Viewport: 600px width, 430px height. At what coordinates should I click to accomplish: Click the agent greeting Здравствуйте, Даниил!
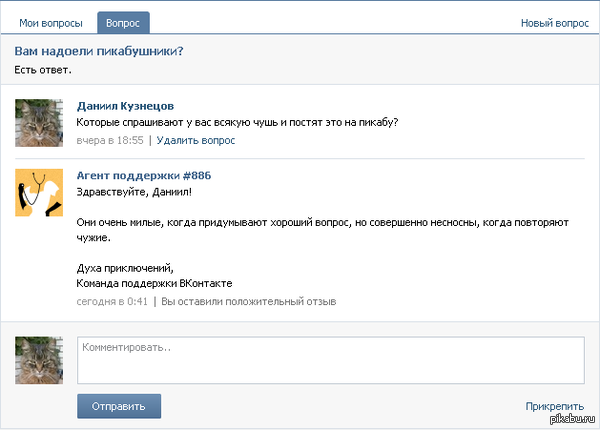133,191
